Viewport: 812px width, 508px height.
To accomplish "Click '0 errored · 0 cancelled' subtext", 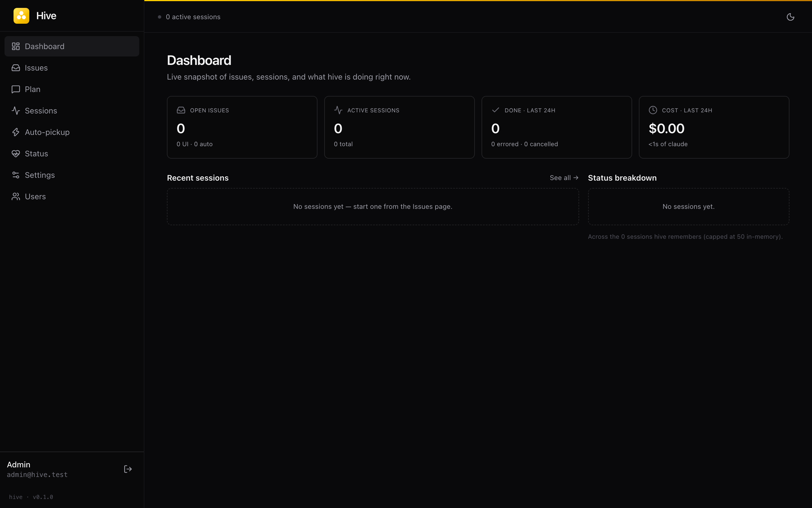I will 524,144.
